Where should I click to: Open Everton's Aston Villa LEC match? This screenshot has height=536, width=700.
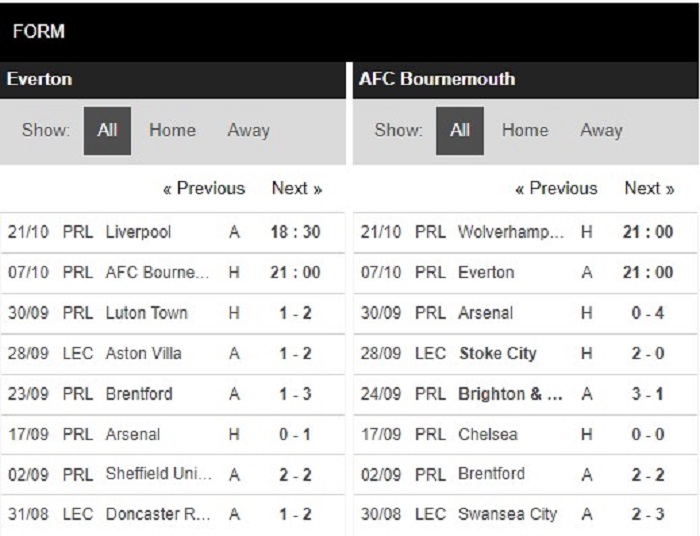point(172,353)
